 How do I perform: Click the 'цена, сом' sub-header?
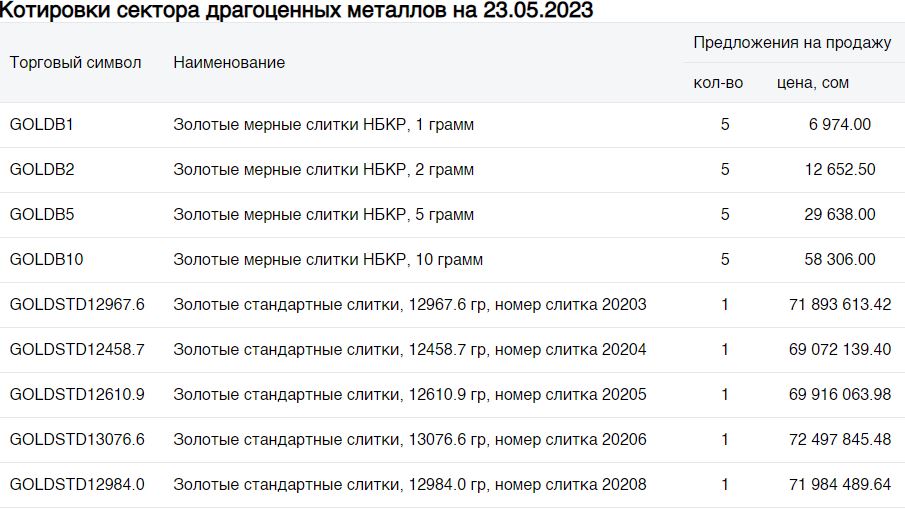[x=813, y=83]
